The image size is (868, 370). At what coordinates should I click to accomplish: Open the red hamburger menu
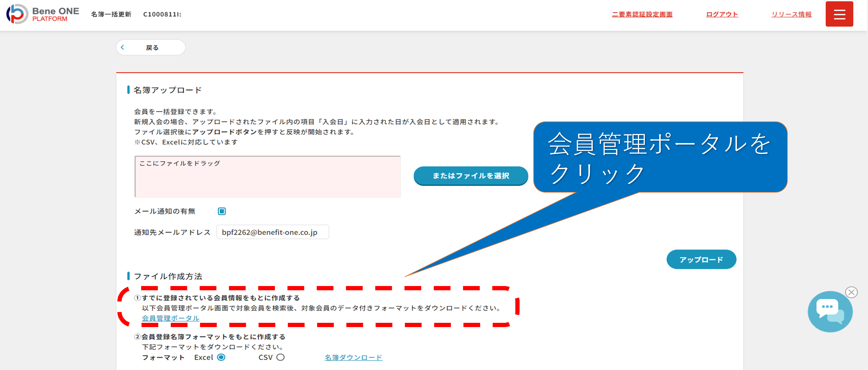(x=839, y=14)
